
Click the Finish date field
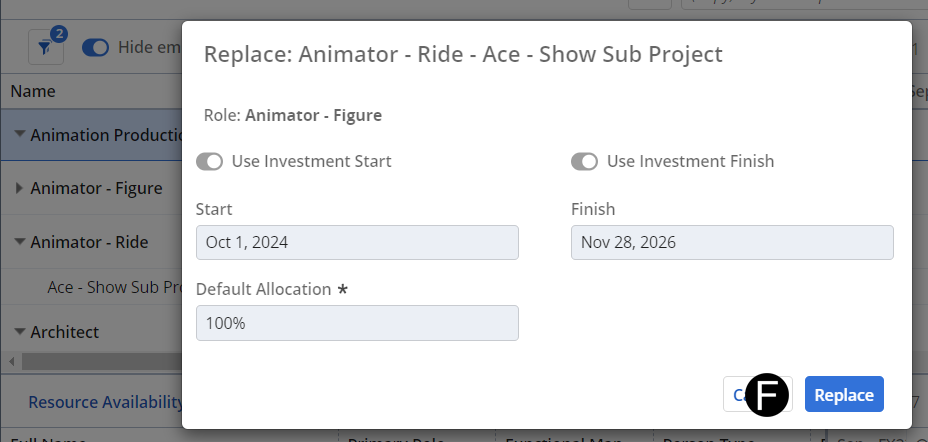click(732, 243)
